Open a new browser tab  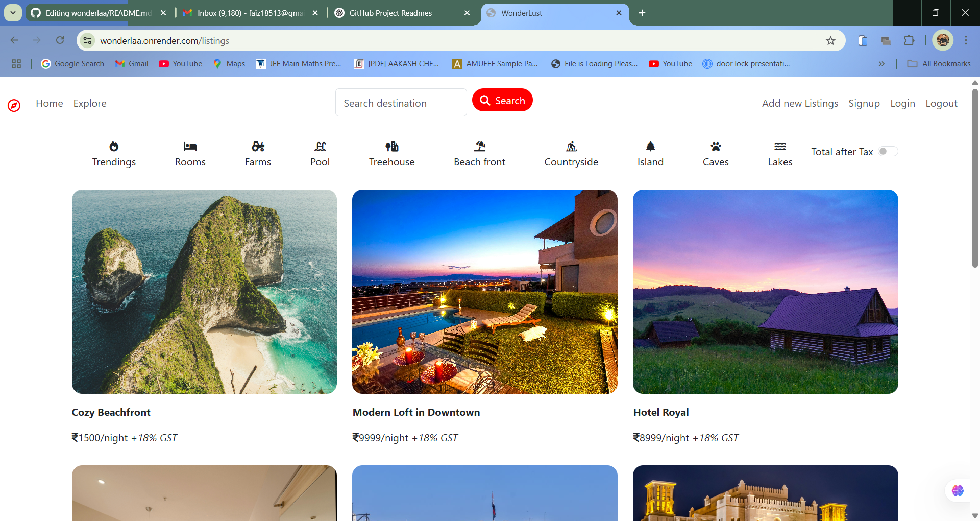point(642,13)
